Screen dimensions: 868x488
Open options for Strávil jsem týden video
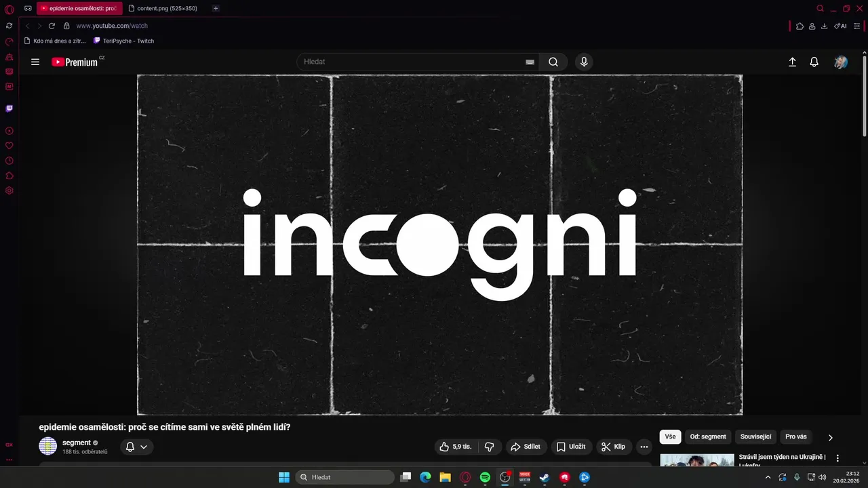click(837, 458)
